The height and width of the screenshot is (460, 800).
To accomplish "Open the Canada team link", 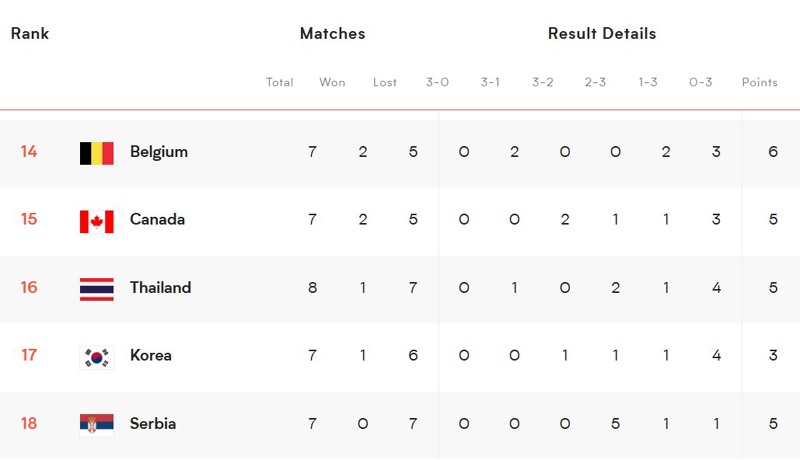I will click(x=157, y=219).
